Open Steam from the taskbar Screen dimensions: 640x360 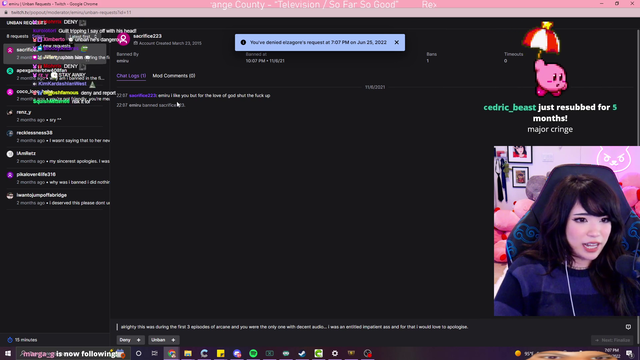tap(302, 353)
